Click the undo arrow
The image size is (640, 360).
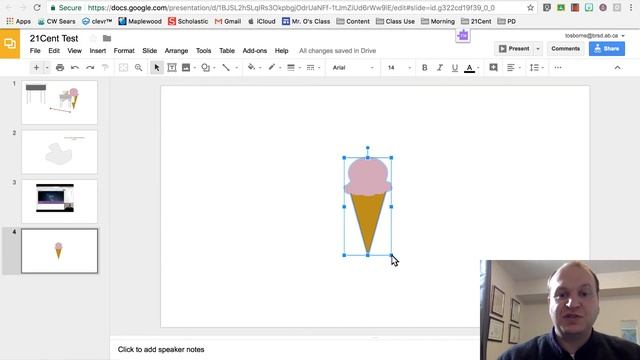(x=75, y=68)
